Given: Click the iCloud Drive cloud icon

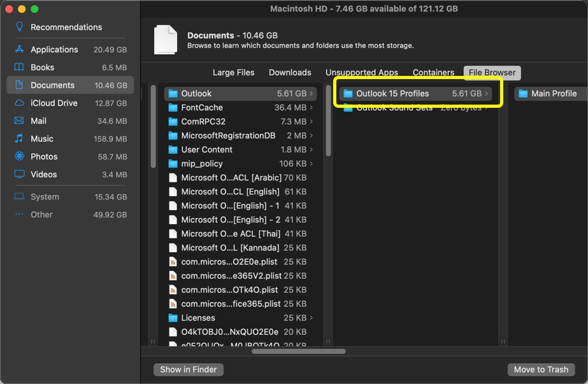Looking at the screenshot, I should (19, 103).
